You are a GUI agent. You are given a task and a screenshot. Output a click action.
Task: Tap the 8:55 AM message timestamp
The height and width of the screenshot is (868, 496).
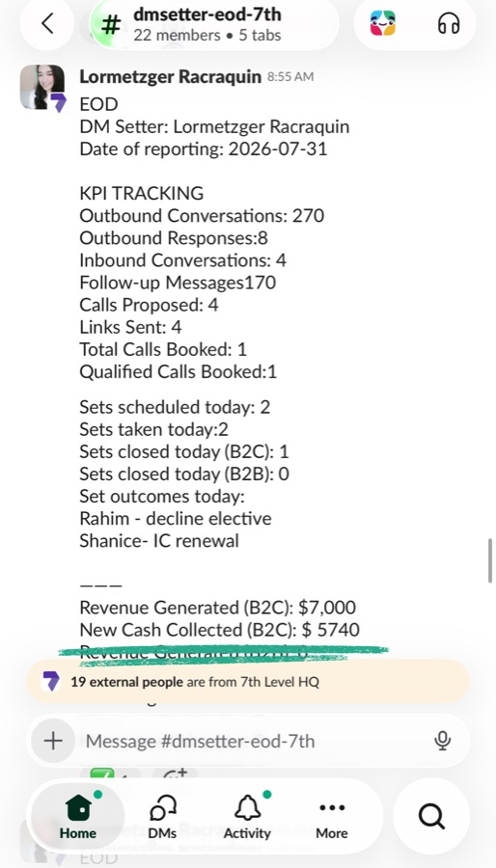290,77
